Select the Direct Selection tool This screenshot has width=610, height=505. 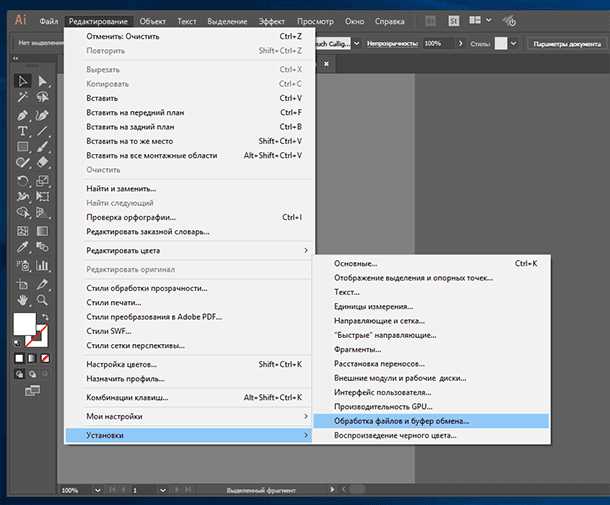(x=42, y=81)
